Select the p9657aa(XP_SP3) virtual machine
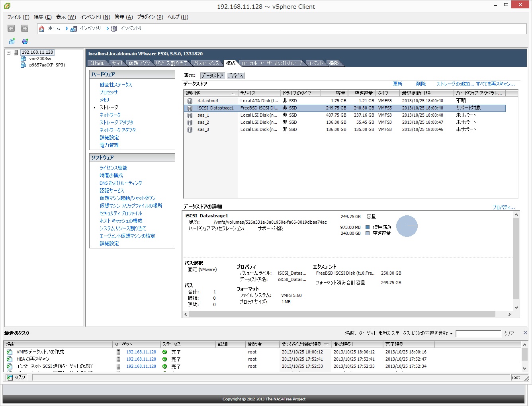532x406 pixels. point(47,65)
